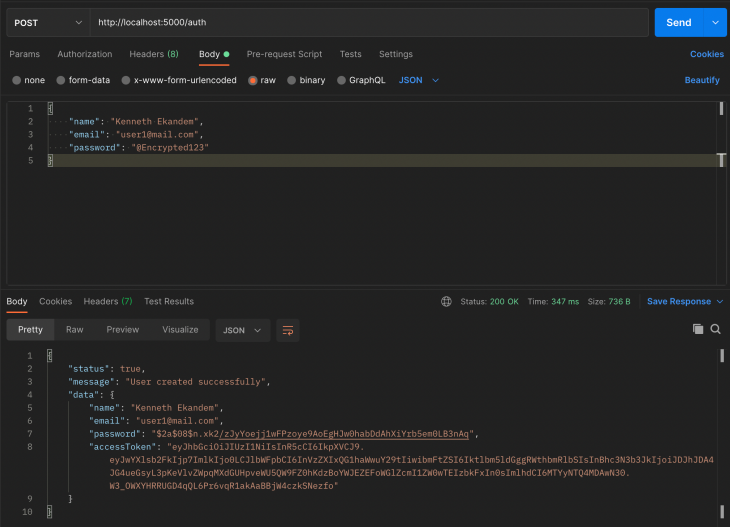Click the blue Send button

coord(678,22)
